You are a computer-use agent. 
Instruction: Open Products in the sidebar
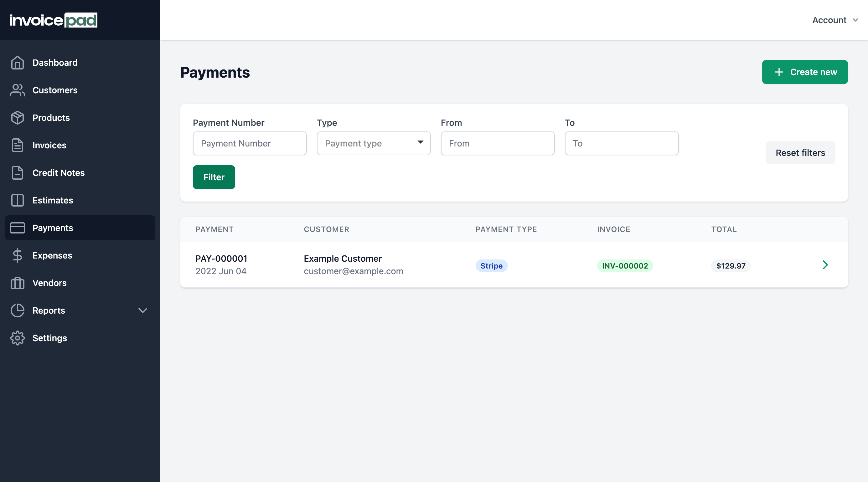[x=80, y=118]
